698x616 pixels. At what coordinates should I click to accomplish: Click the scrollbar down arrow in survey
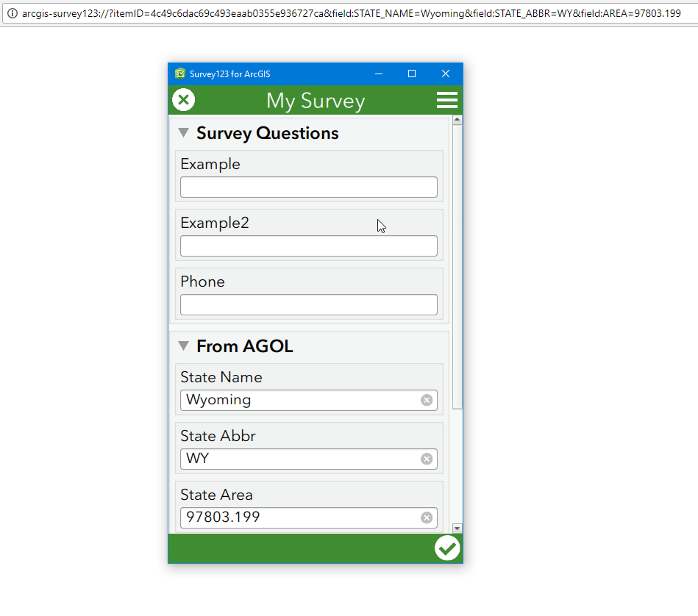[457, 529]
